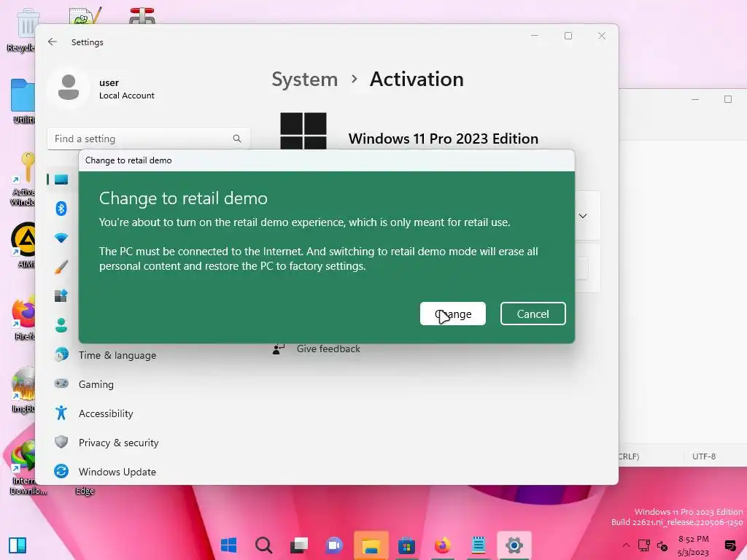Viewport: 747px width, 560px height.
Task: Click the muted volume tray icon
Action: [x=662, y=545]
